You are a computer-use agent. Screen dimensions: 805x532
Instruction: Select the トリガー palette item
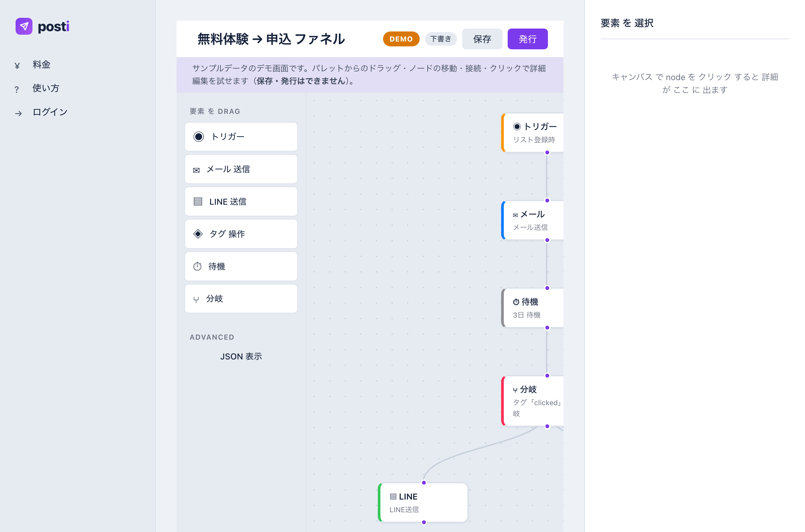pyautogui.click(x=241, y=137)
